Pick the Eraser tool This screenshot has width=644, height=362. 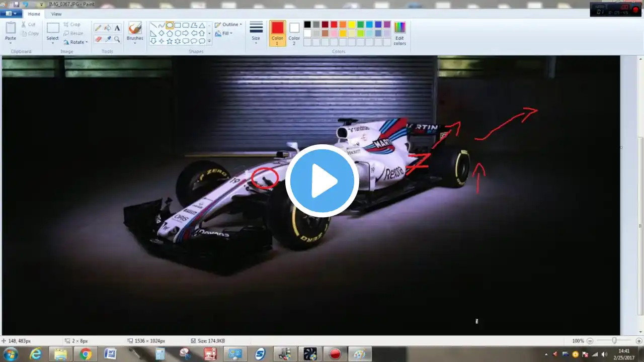coord(98,39)
